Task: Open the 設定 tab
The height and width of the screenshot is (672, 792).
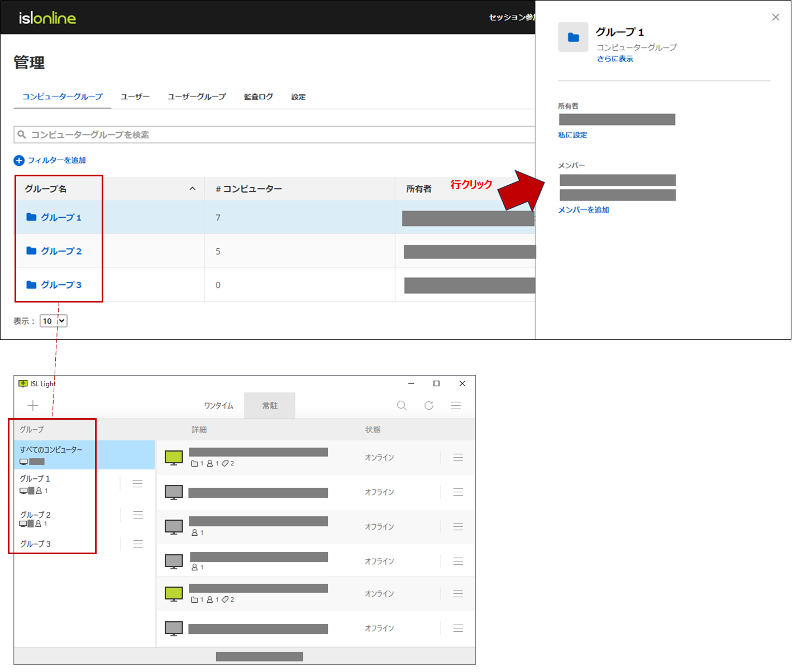Action: [298, 97]
